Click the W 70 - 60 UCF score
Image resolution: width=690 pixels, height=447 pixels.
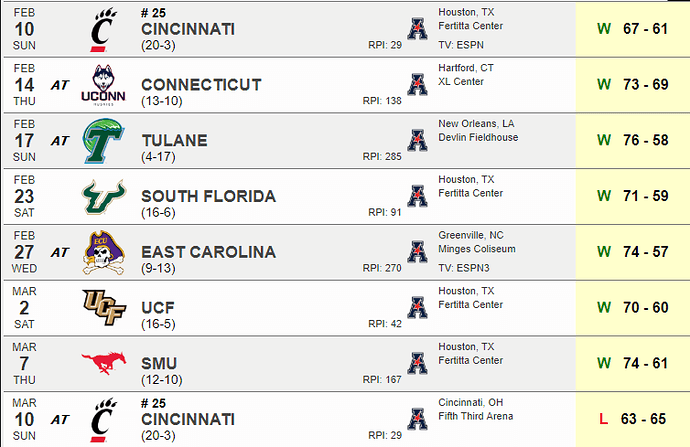(632, 307)
